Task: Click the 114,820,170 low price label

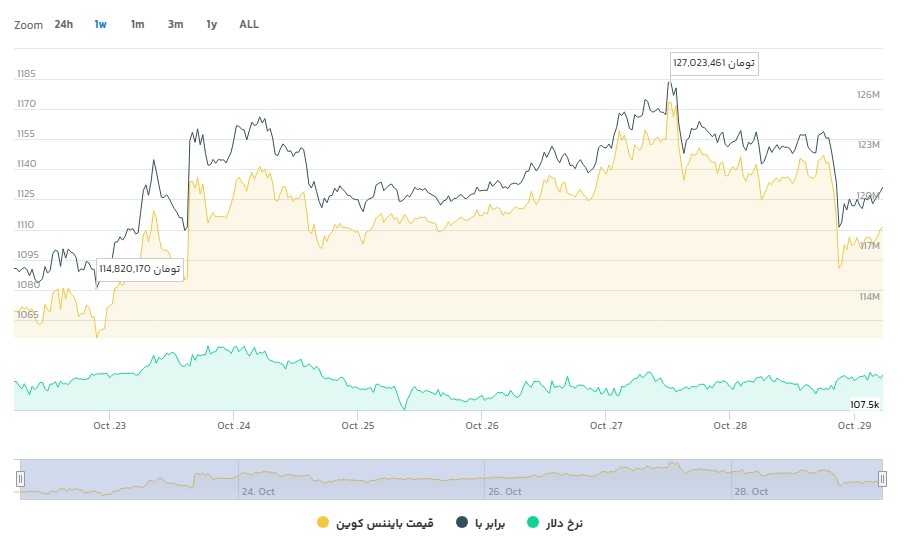Action: [x=140, y=268]
